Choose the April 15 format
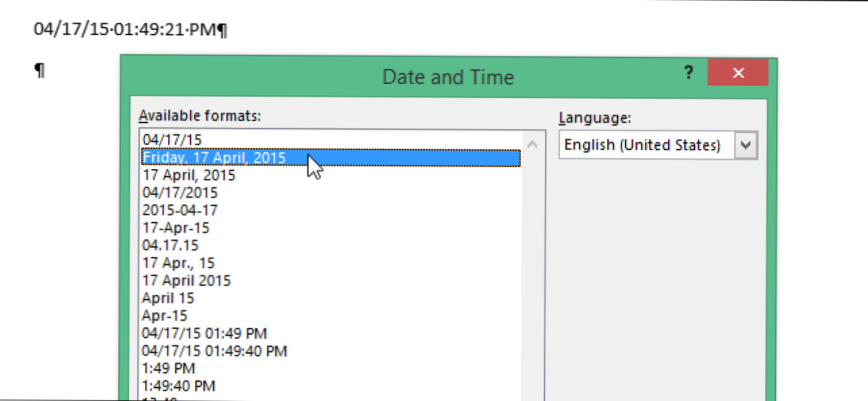Viewport: 868px width, 401px height. click(168, 298)
